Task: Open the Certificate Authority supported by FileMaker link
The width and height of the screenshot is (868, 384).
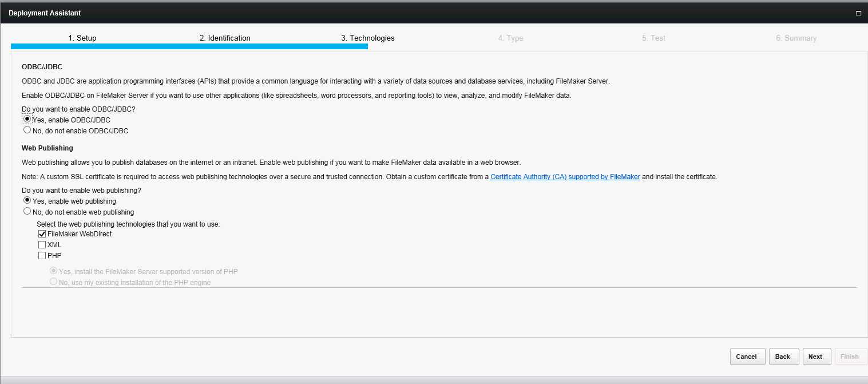Action: point(565,177)
